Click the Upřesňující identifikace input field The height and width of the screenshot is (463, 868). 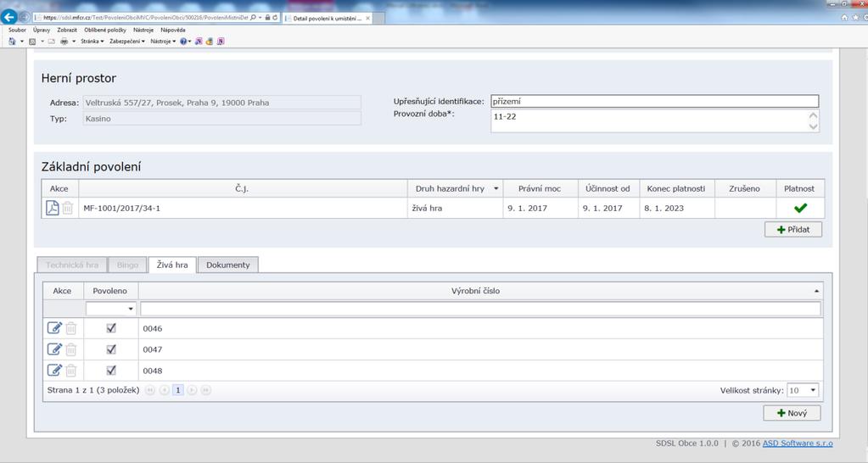click(x=654, y=101)
